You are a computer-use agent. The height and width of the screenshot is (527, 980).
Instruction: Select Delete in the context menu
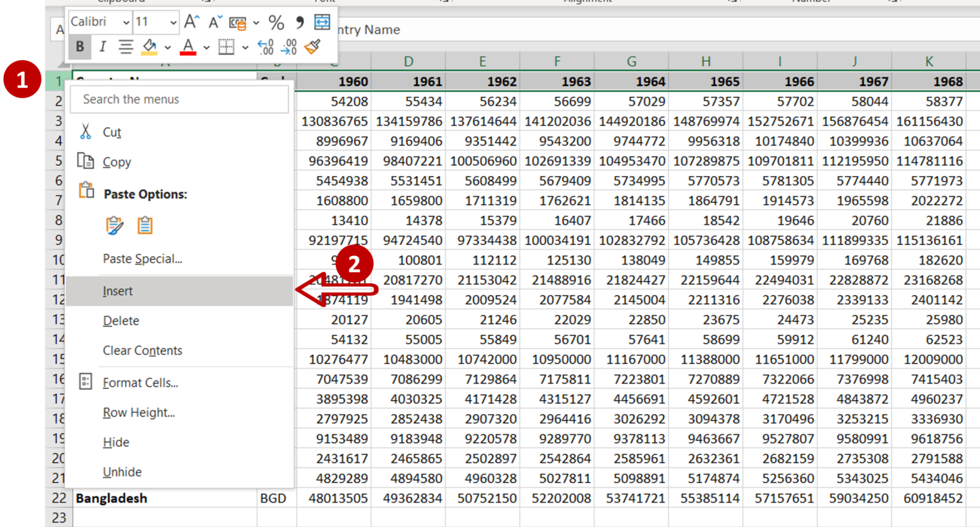[x=120, y=321]
